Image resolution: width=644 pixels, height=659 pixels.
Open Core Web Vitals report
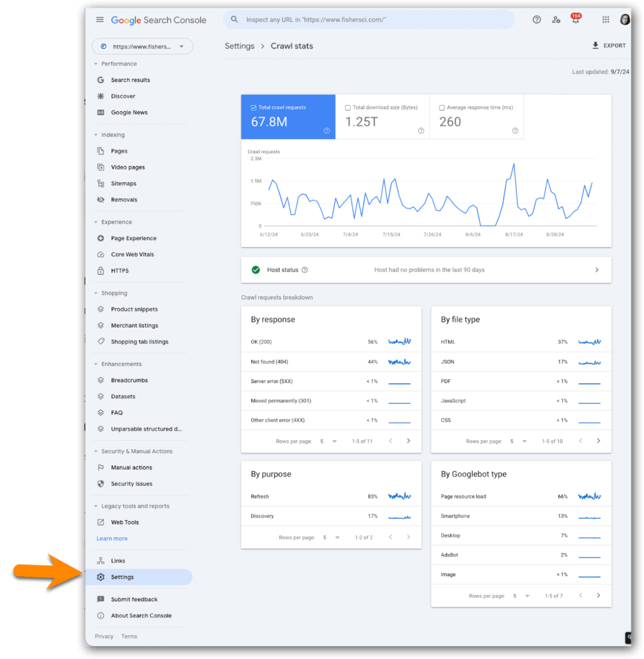132,254
